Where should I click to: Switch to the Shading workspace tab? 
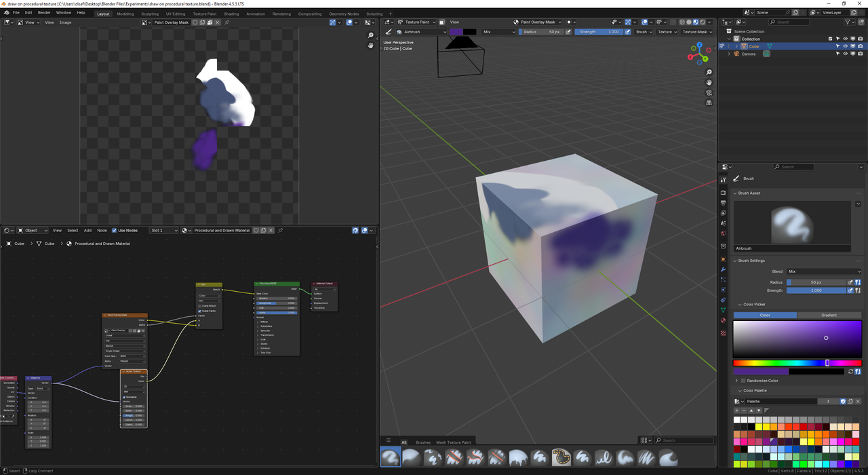tap(231, 14)
